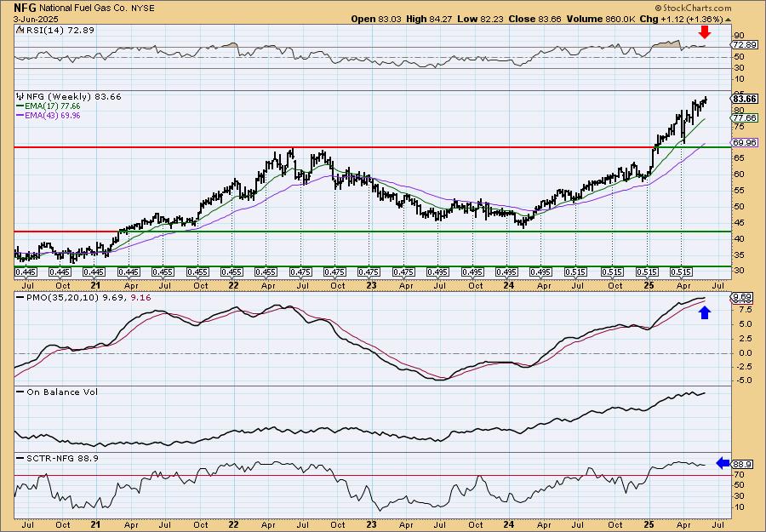Click the 88.9 SCTR tag on the right axis
The width and height of the screenshot is (766, 532).
point(742,464)
